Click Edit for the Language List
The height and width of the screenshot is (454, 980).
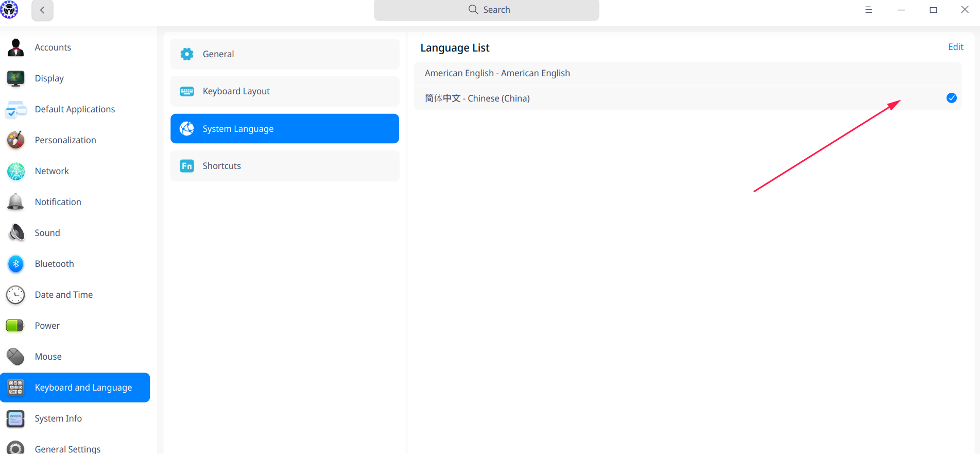[x=956, y=47]
